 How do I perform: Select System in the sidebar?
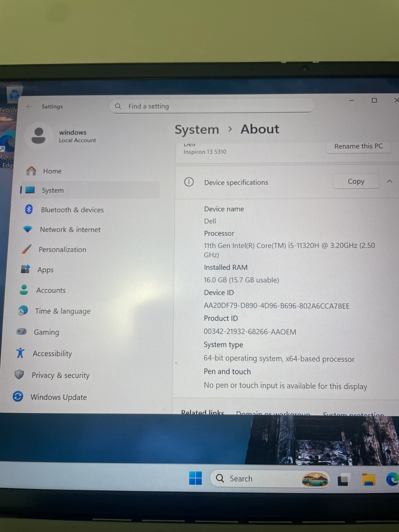click(x=90, y=190)
